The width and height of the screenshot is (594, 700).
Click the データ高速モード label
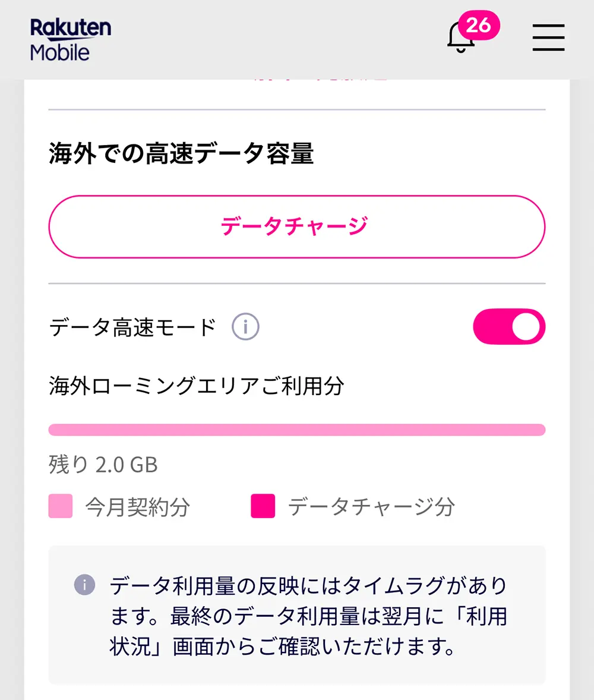click(x=132, y=327)
